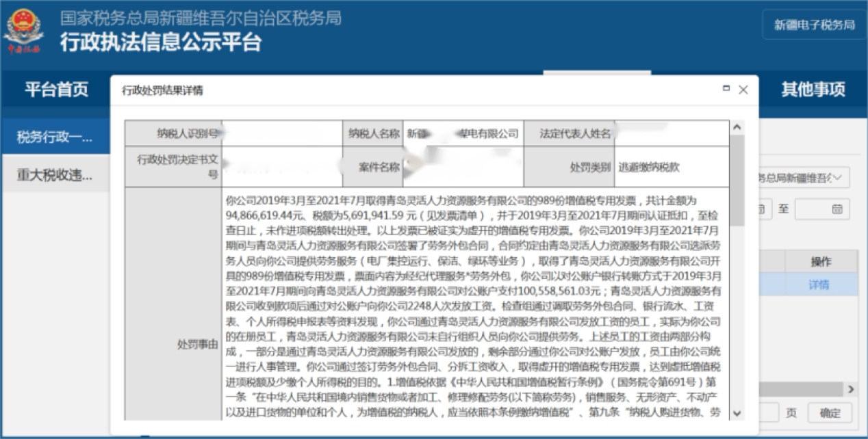
Task: Maximize the penalty details dialog
Action: pyautogui.click(x=726, y=89)
